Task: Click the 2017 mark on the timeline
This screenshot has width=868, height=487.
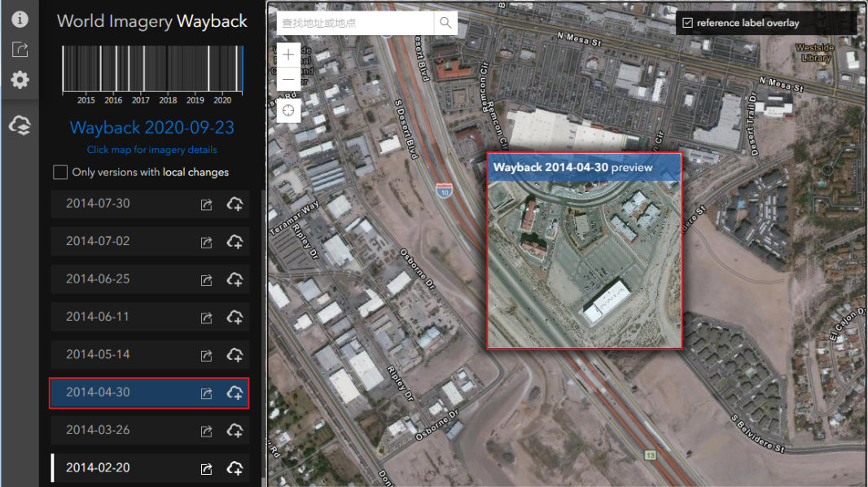Action: [141, 100]
